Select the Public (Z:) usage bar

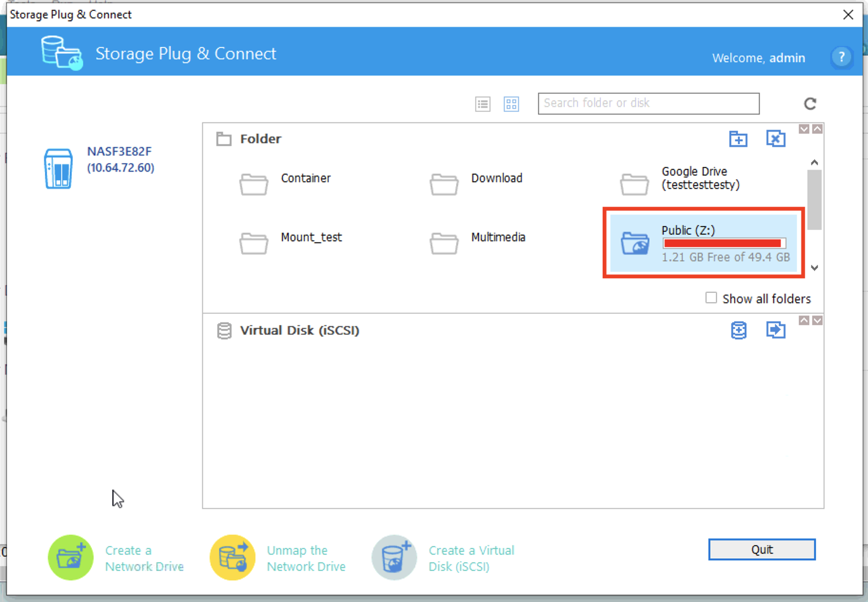coord(724,243)
